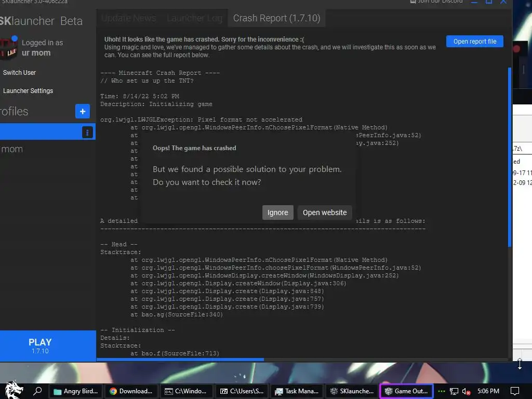This screenshot has width=532, height=399.
Task: Click the 'Pixel format not accelerated' exception line
Action: click(201, 120)
